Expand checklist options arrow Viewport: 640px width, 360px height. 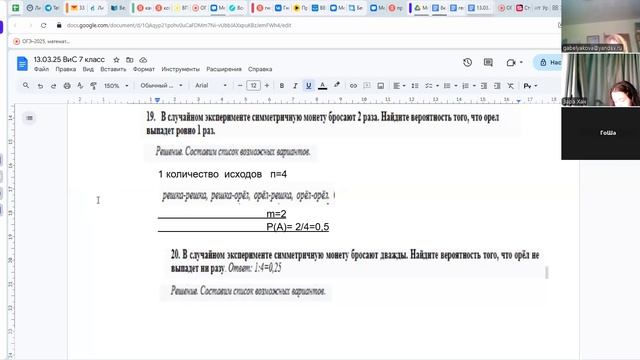click(437, 86)
